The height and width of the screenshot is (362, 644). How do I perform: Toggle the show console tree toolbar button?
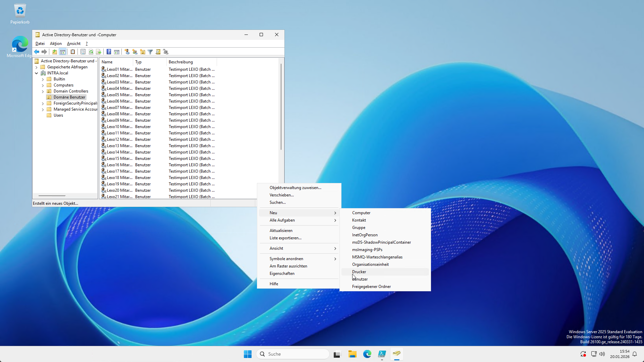click(x=62, y=52)
